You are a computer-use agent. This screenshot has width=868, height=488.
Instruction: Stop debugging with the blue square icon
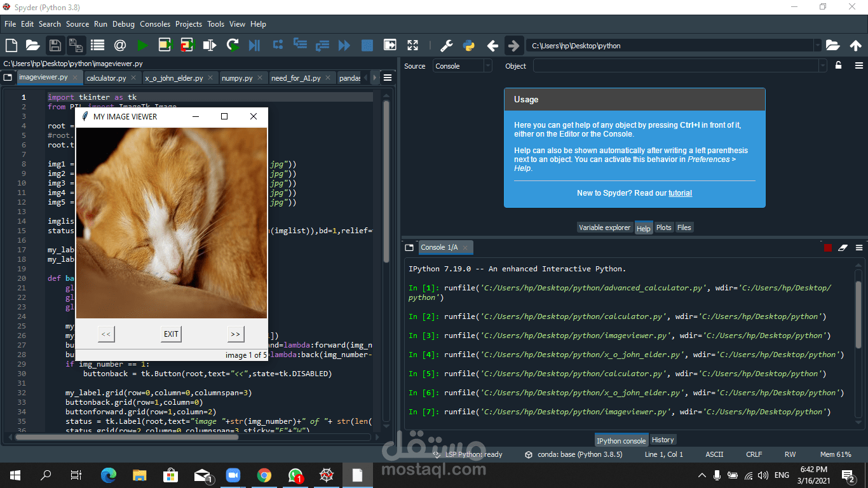[367, 45]
